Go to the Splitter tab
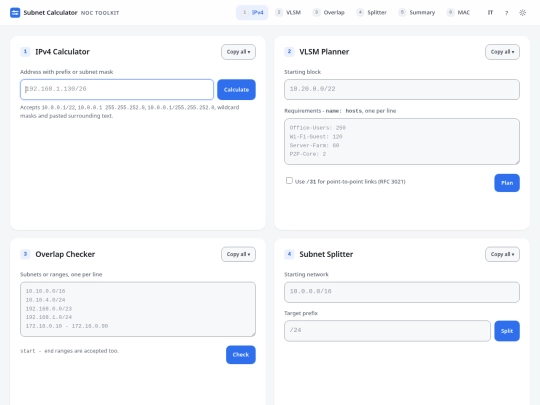The height and width of the screenshot is (405, 540). pos(372,13)
